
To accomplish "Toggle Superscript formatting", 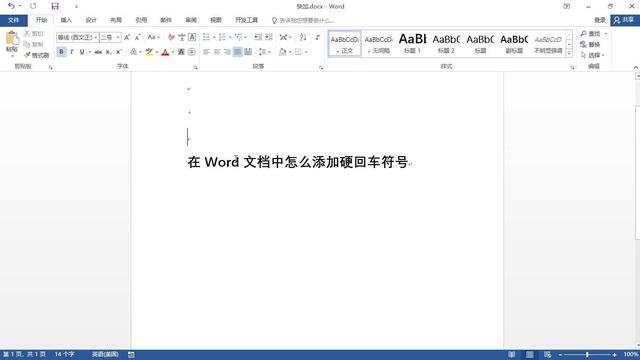I will click(119, 52).
